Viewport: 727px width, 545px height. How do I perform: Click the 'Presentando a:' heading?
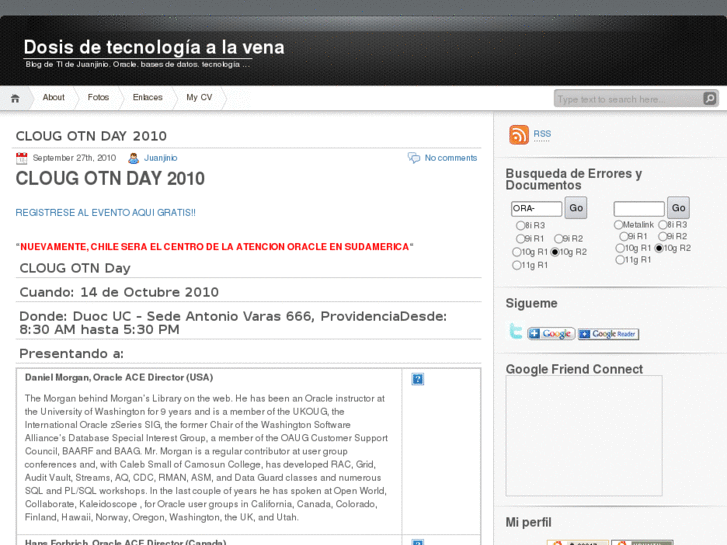[x=71, y=353]
